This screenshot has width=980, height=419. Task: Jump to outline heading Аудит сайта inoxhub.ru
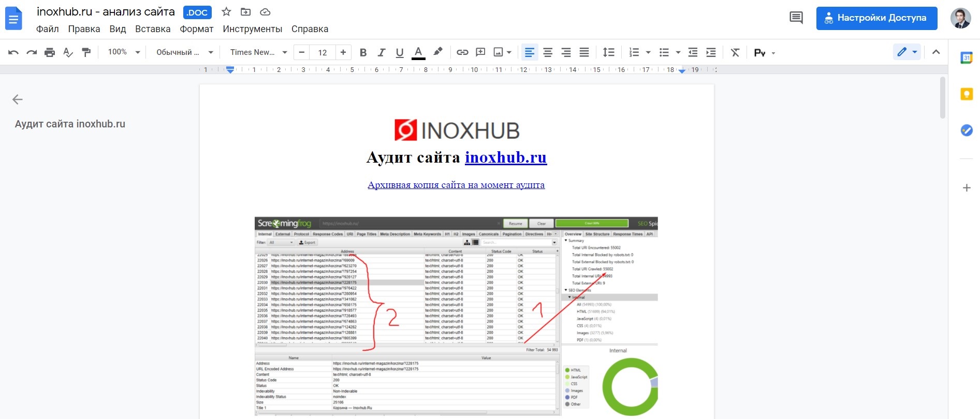click(70, 124)
